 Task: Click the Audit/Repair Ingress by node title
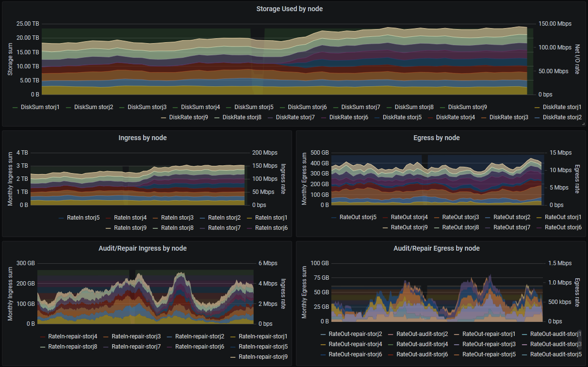point(142,248)
